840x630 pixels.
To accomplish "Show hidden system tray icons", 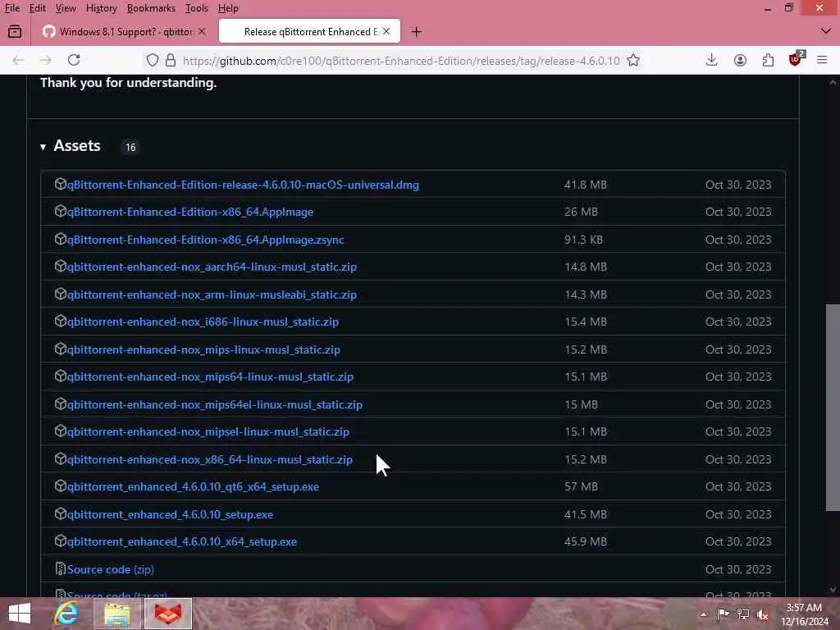I will [703, 614].
